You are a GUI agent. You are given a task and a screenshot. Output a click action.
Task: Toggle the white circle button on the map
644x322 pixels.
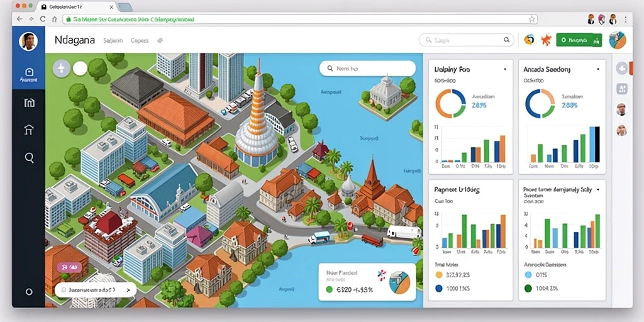(x=80, y=69)
